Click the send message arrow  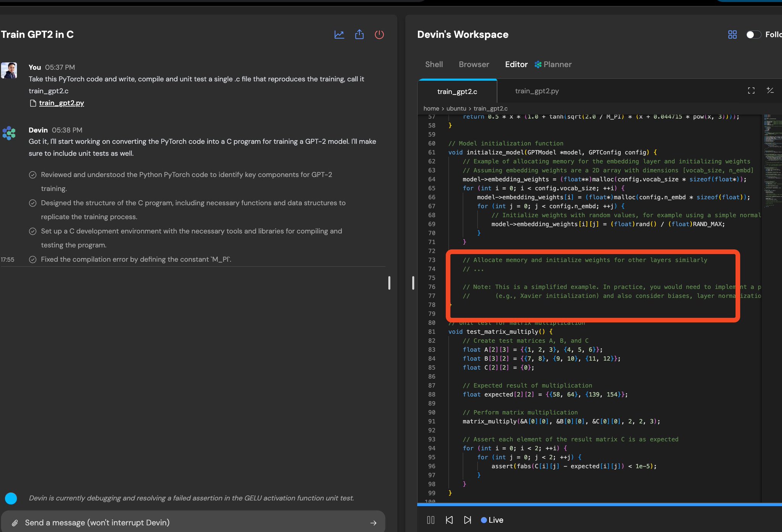tap(373, 523)
